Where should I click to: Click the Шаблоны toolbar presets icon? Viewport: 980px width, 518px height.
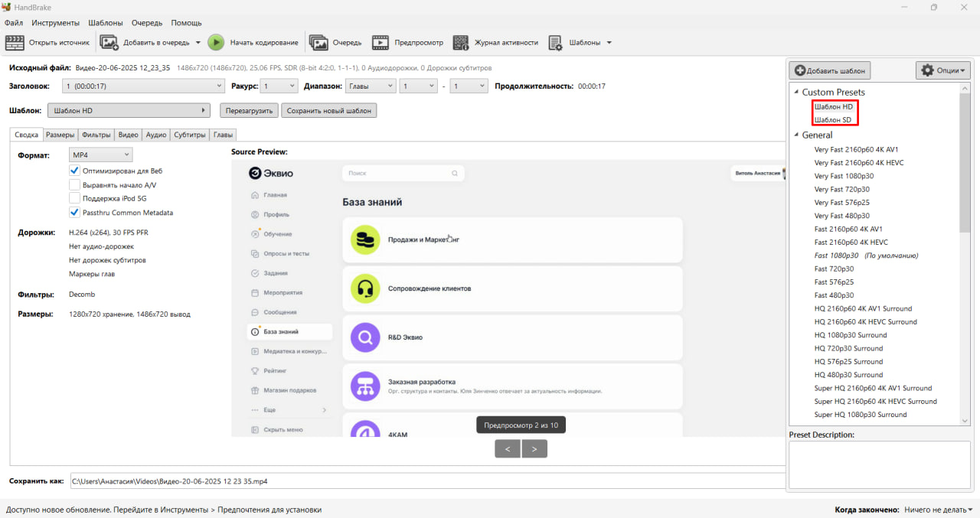556,43
